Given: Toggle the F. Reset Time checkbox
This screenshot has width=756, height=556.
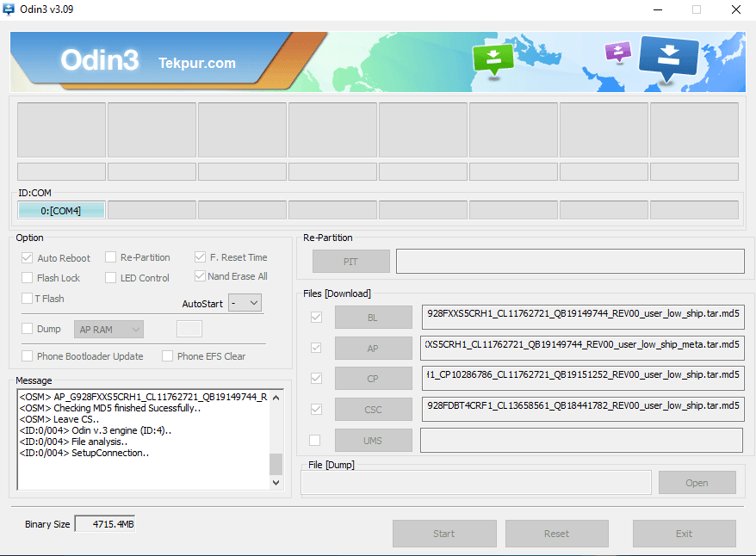Looking at the screenshot, I should coord(200,256).
